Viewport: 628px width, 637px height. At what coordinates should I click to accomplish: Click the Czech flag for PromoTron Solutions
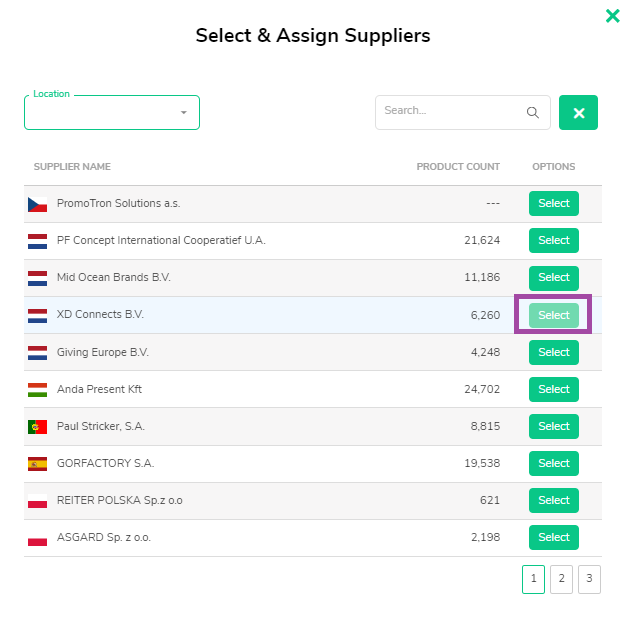pos(37,204)
